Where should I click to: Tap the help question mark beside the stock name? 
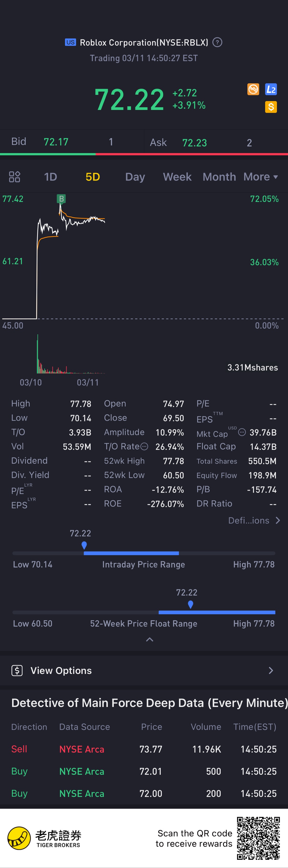(x=217, y=43)
